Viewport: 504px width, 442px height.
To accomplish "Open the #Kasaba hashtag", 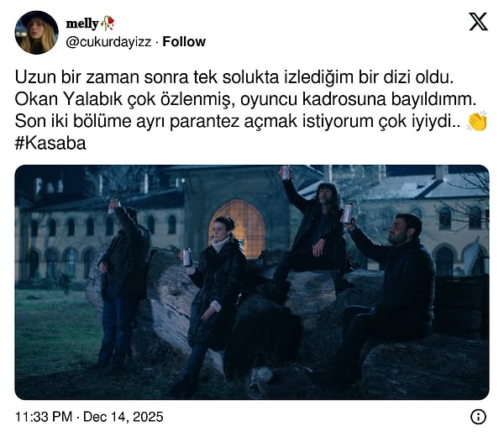I will click(50, 144).
